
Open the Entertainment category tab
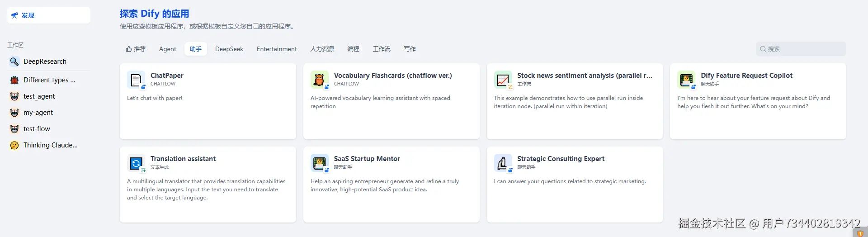pyautogui.click(x=277, y=49)
